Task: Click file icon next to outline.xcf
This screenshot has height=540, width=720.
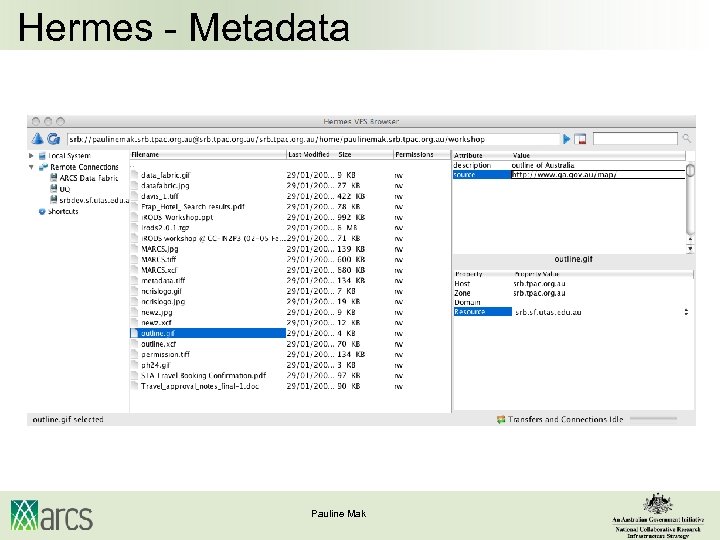Action: click(x=135, y=344)
